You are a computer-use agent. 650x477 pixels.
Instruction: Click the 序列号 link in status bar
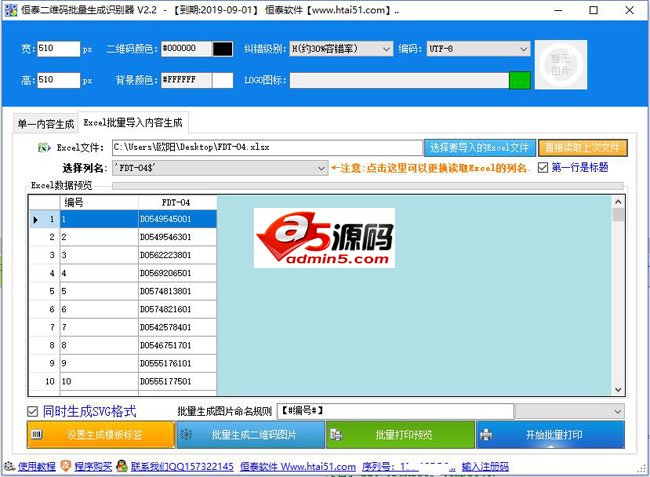(x=409, y=467)
